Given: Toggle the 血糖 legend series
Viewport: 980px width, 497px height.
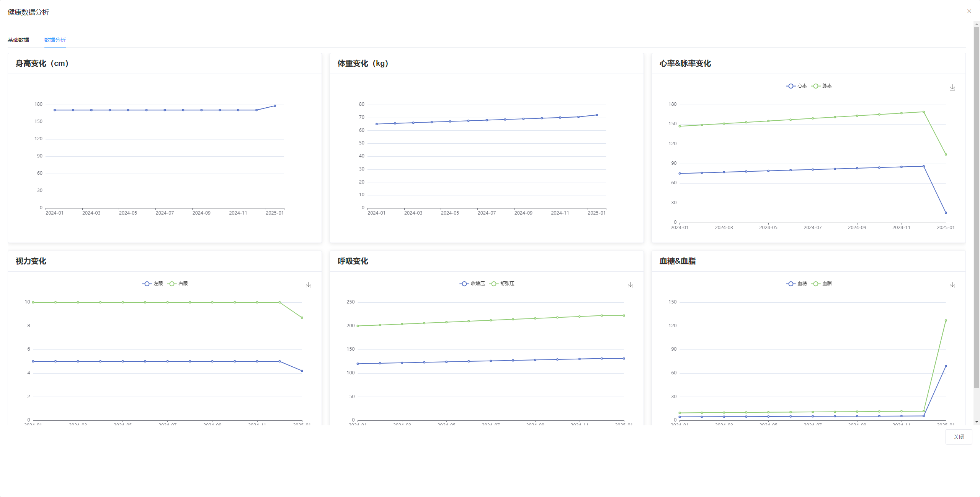Looking at the screenshot, I should pyautogui.click(x=796, y=284).
